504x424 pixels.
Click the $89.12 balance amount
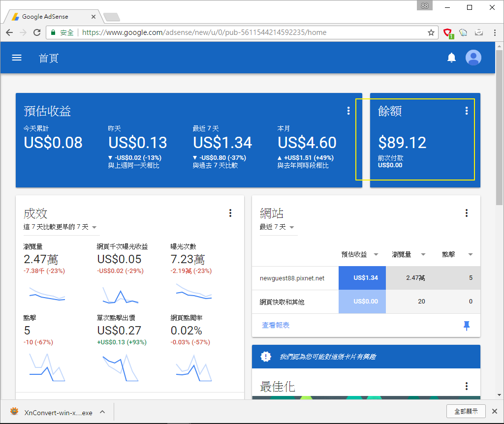[402, 142]
